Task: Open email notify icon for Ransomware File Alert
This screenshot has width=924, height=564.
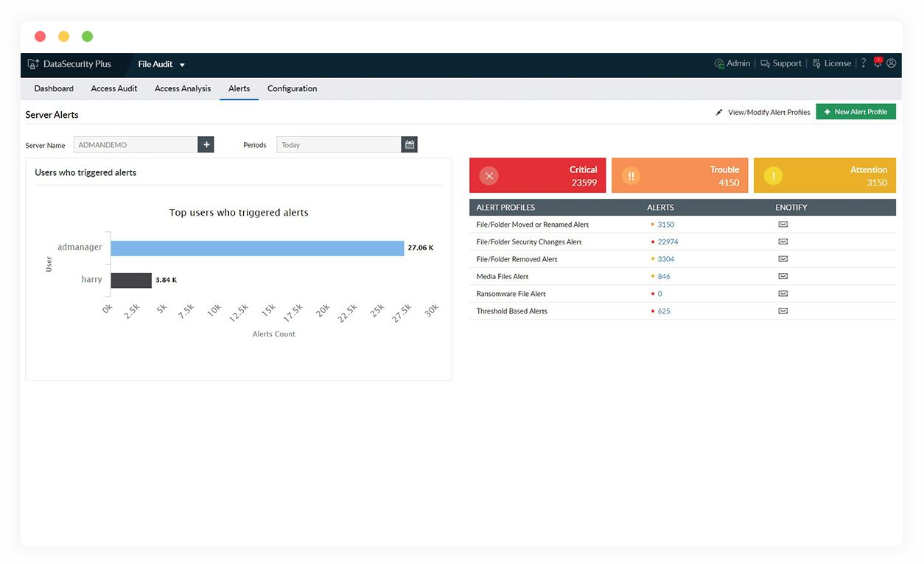Action: click(783, 293)
